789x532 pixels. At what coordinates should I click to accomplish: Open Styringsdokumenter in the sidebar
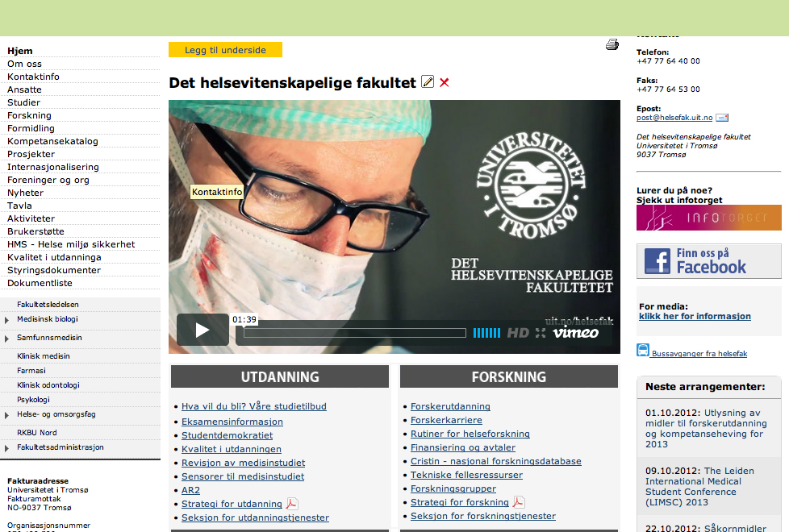[x=54, y=270]
